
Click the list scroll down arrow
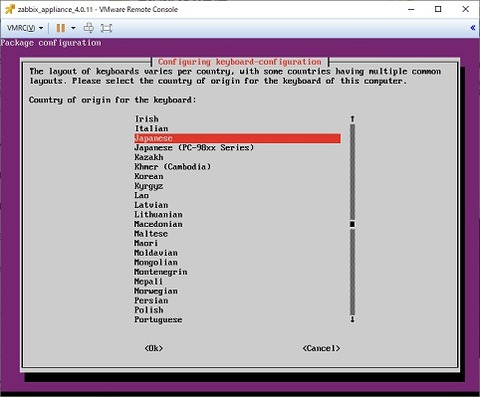pyautogui.click(x=353, y=319)
